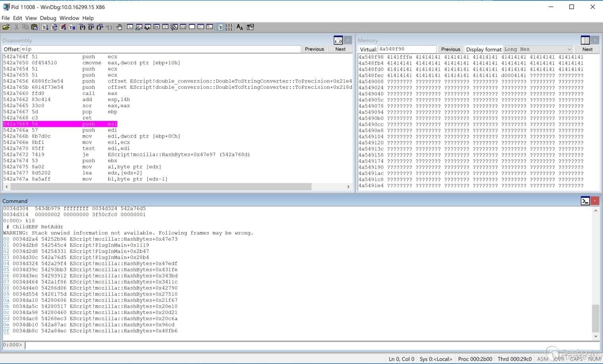Click the Disassembly horizontal scrollbar
The image size is (603, 364).
tap(159, 186)
